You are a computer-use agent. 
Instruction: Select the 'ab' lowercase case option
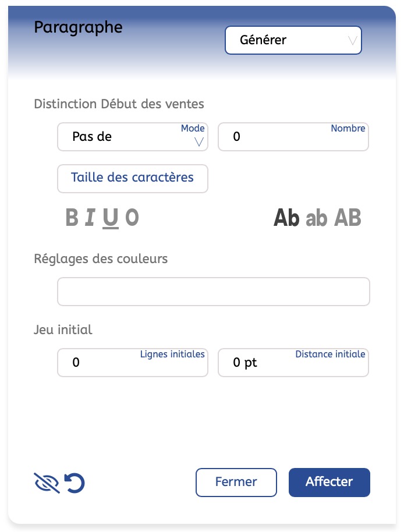coord(316,218)
